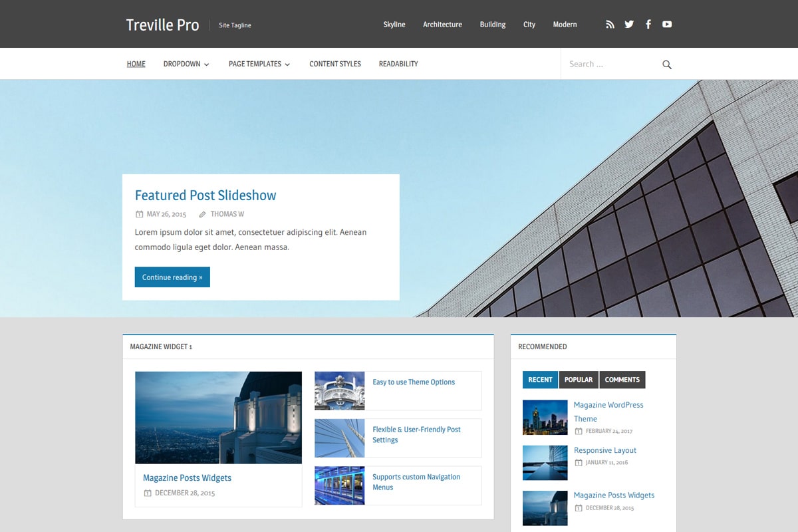Image resolution: width=798 pixels, height=532 pixels.
Task: Open Responsive Layout post link
Action: point(605,450)
